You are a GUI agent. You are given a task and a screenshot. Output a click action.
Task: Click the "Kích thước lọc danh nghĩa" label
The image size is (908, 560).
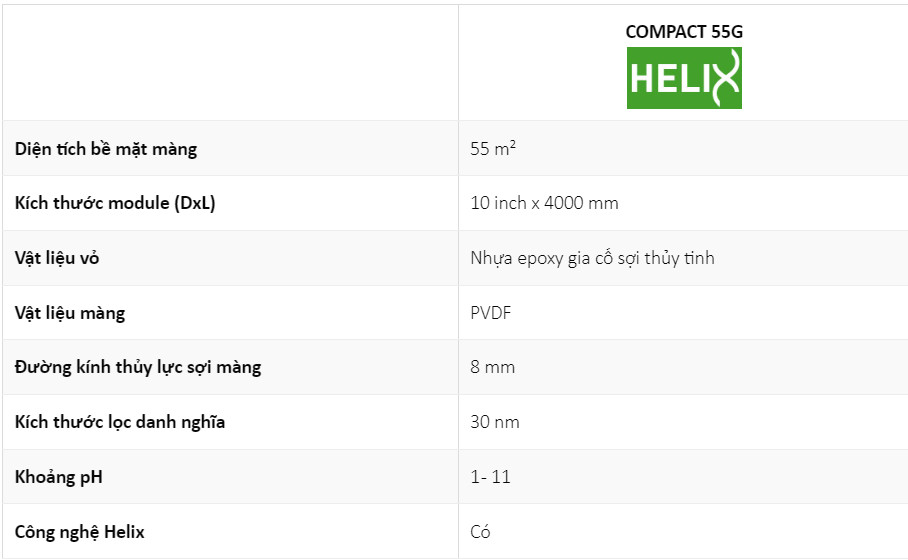(x=120, y=422)
